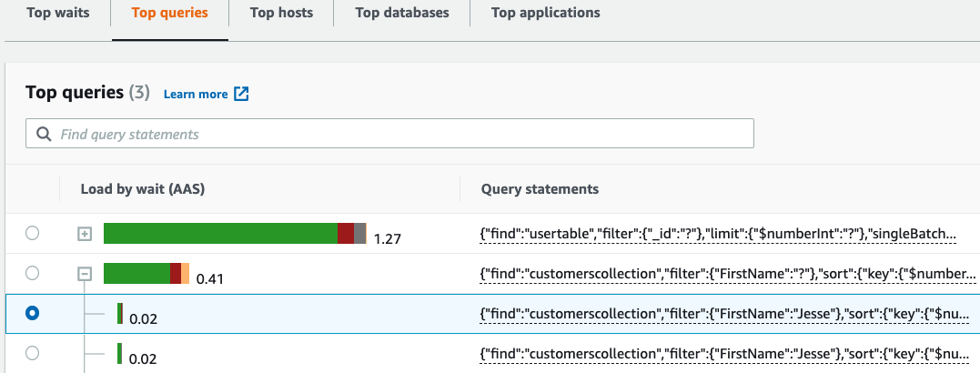The height and width of the screenshot is (373, 980).
Task: Choose the radio button in the last 0.02 row
Action: tap(33, 353)
